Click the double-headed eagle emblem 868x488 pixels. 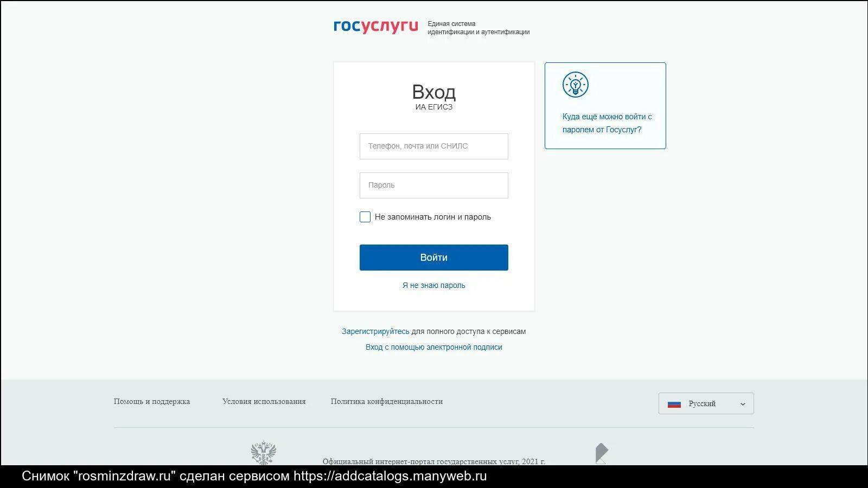263,453
